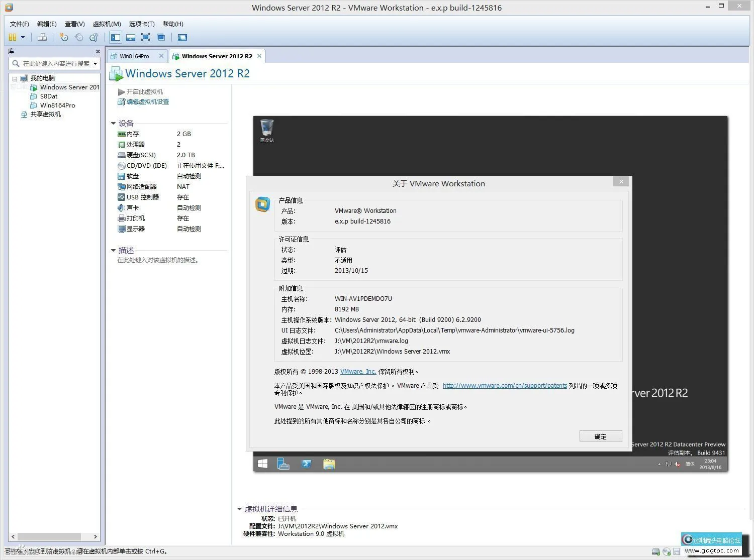Screen dimensions: 754x560
Task: Click the thumbnail bar toolbar icon
Action: [x=131, y=37]
